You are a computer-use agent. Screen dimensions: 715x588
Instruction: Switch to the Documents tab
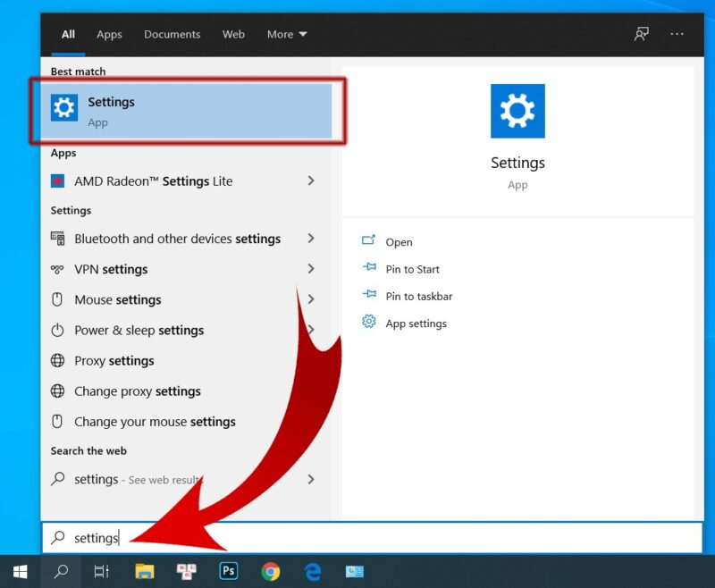point(172,34)
